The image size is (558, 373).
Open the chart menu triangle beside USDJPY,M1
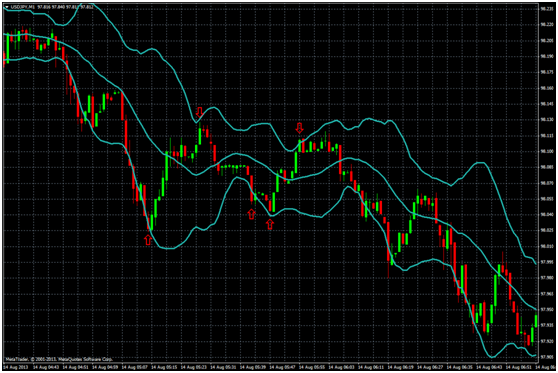click(6, 7)
